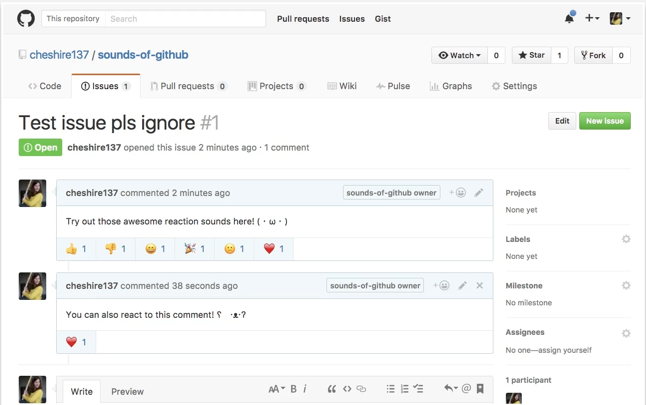The image size is (646, 405).
Task: Insert a bulleted list in editor
Action: [x=391, y=389]
